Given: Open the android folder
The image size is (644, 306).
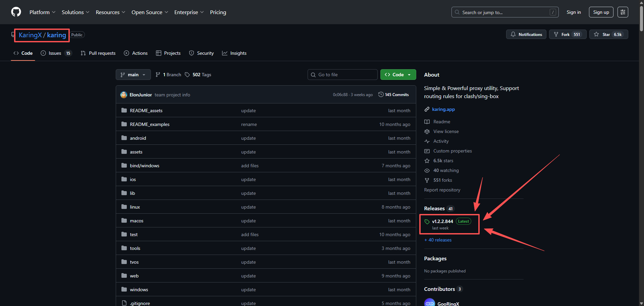Looking at the screenshot, I should (138, 138).
